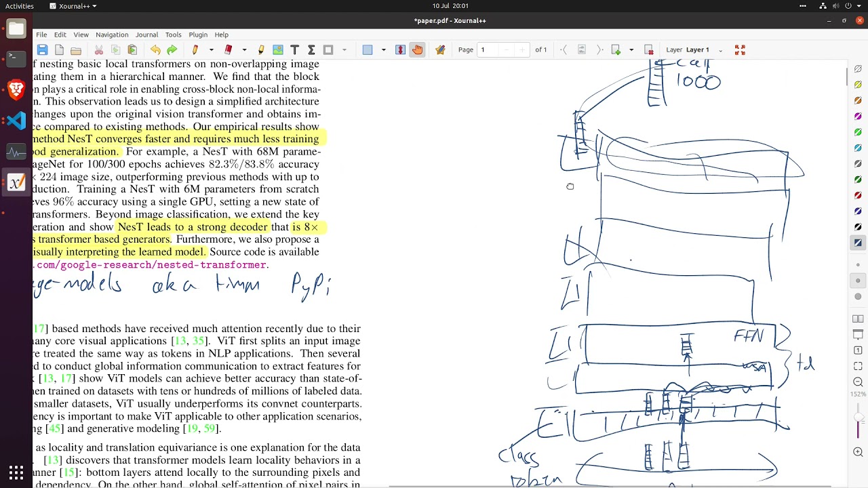Open the Xournal++ app menu in top bar

click(x=73, y=6)
